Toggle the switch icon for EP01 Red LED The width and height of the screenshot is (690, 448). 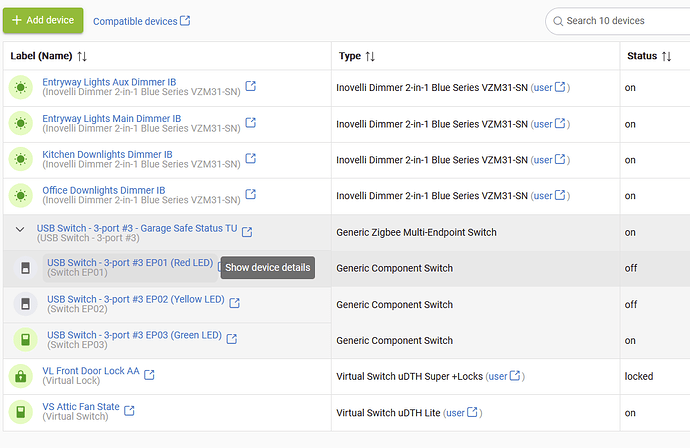[26, 268]
